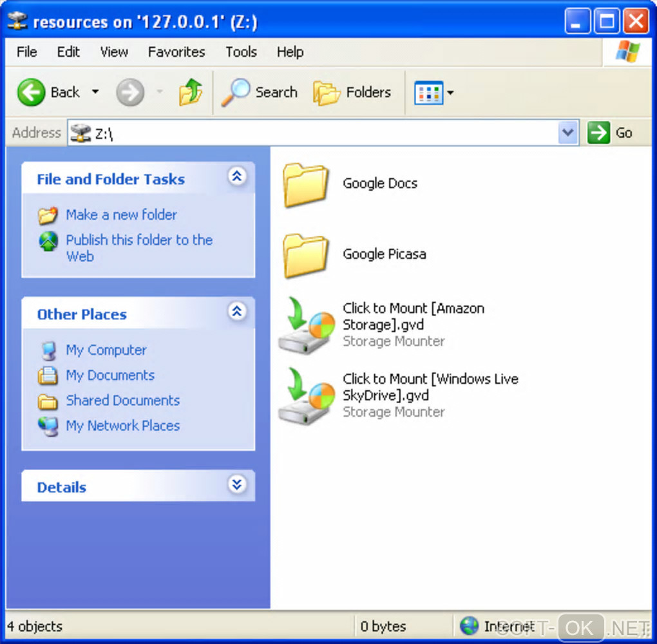Click the 4 objects status text
The image size is (657, 644).
pos(35,626)
